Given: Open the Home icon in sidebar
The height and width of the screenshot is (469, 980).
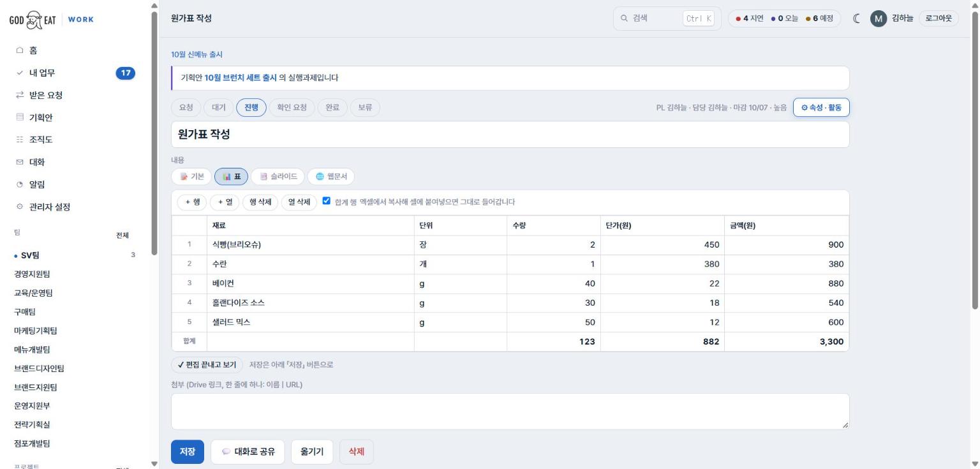Looking at the screenshot, I should 19,50.
